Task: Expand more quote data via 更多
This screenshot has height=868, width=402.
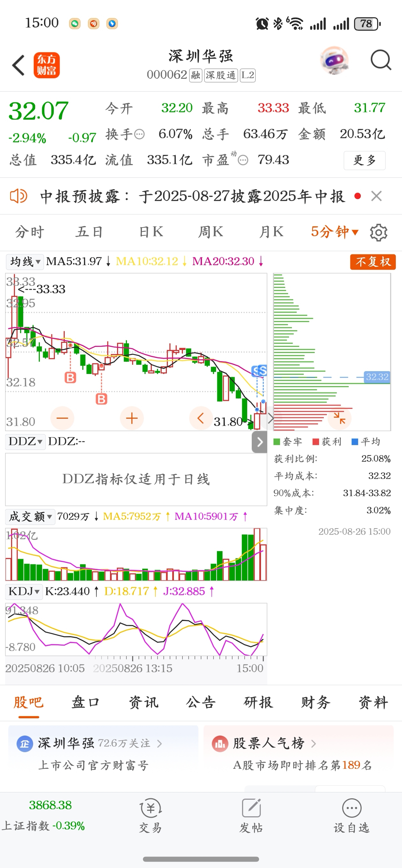Action: [x=365, y=161]
